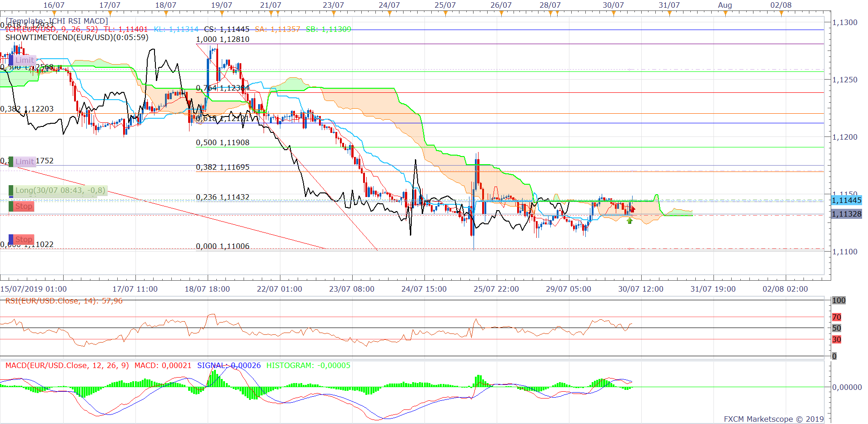Click the 25/07 22:00 time axis label

tap(496, 289)
